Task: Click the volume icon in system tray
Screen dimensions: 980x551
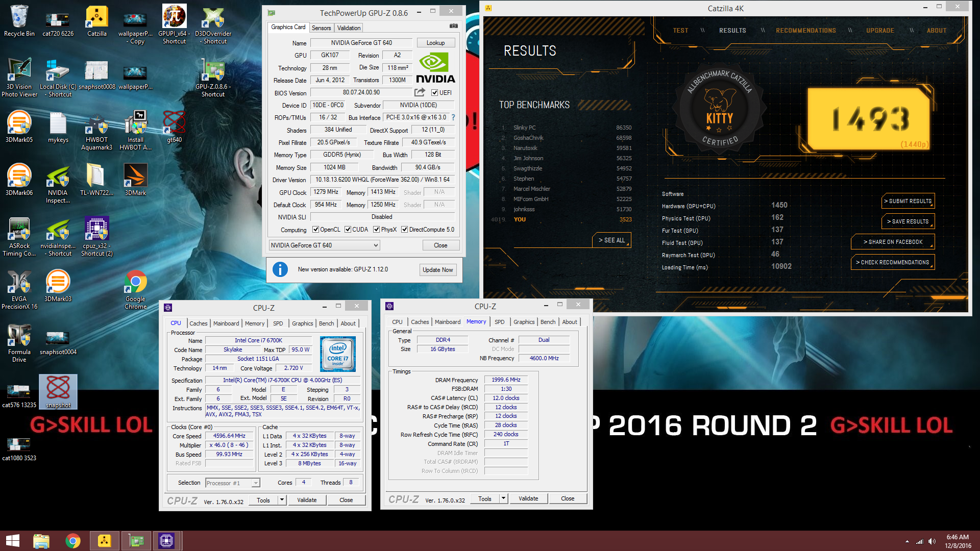Action: tap(932, 541)
